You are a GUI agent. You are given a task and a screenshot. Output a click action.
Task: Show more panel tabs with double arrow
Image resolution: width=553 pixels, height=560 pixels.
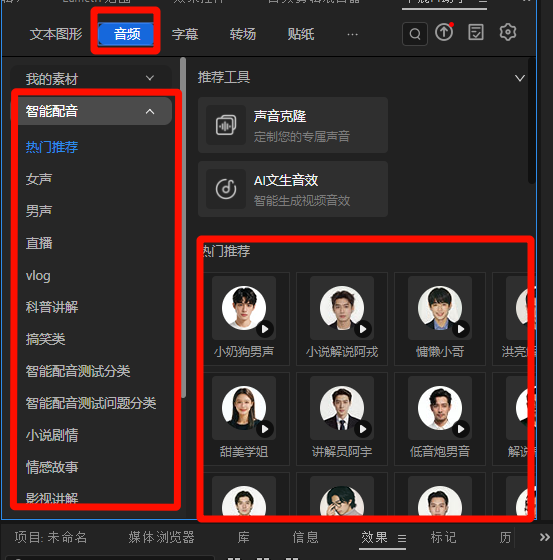click(544, 537)
